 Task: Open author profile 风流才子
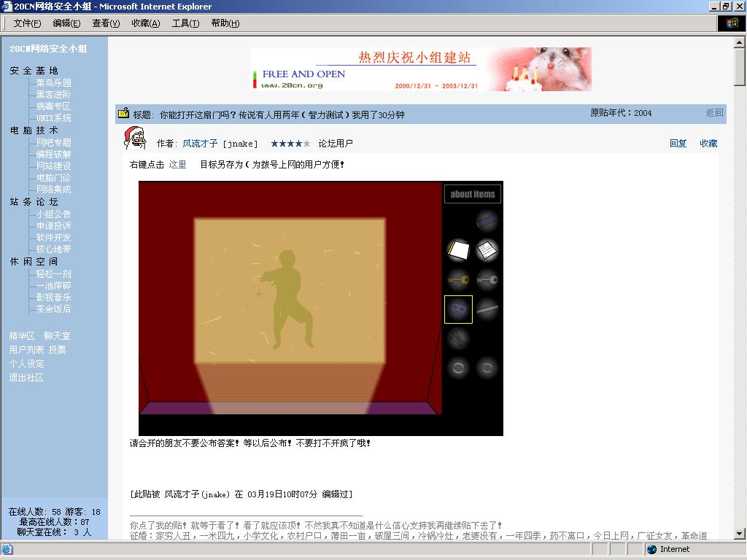click(x=200, y=144)
